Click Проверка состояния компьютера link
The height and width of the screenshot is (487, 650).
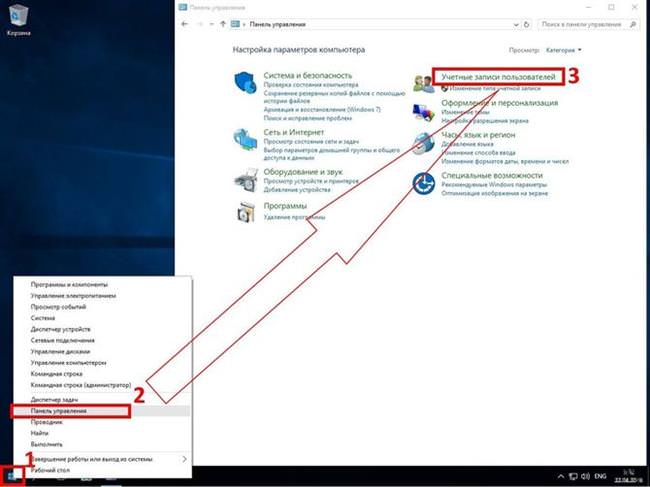[311, 85]
